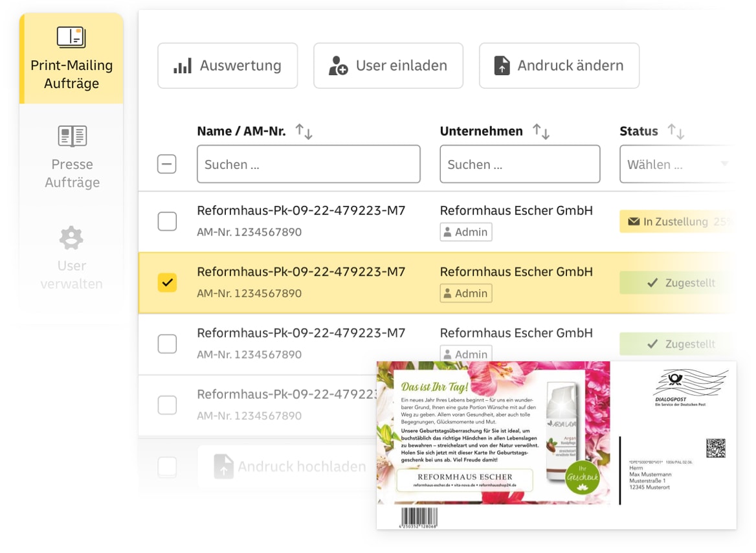This screenshot has height=553, width=756.
Task: Toggle the select-all header checkbox
Action: (x=167, y=164)
